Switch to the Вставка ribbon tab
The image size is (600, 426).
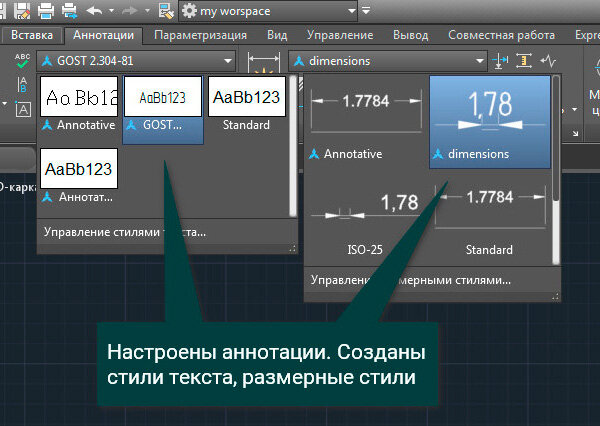(32, 35)
